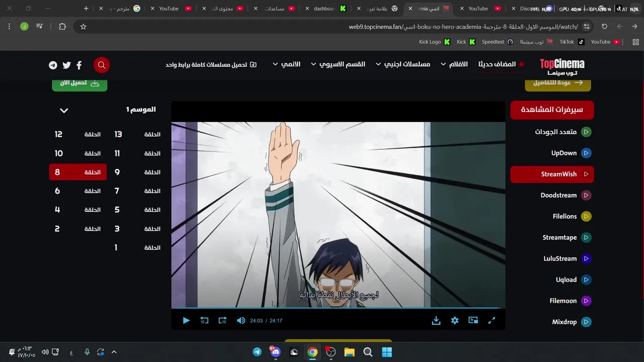Image resolution: width=644 pixels, height=362 pixels.
Task: Open the Windows Start menu
Action: point(386,352)
